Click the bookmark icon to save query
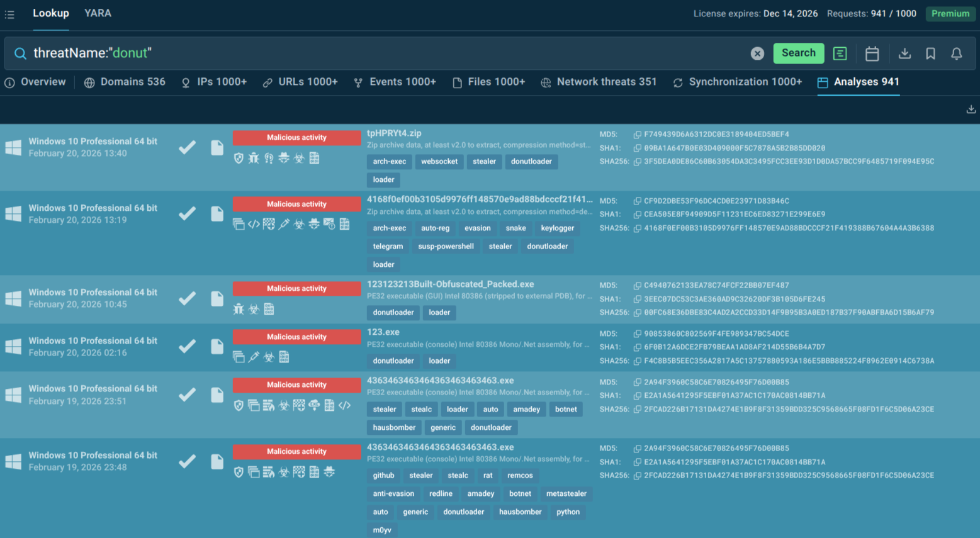The image size is (980, 538). coord(930,53)
